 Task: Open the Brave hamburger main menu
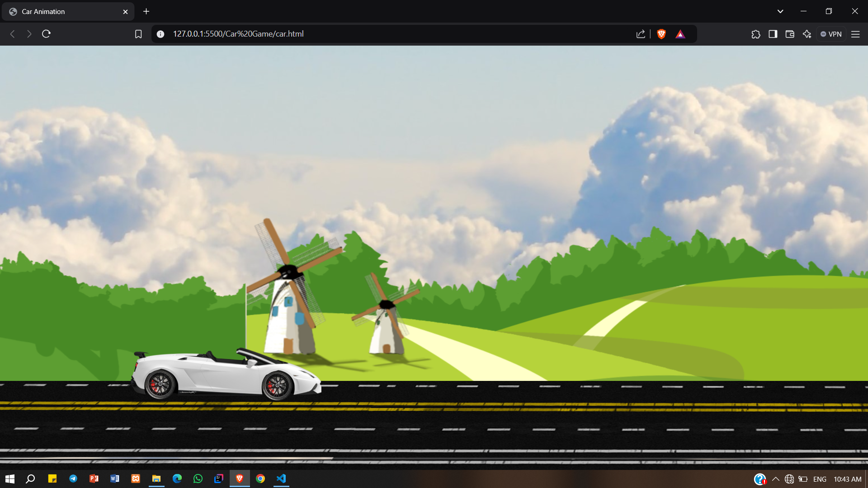[x=855, y=34]
